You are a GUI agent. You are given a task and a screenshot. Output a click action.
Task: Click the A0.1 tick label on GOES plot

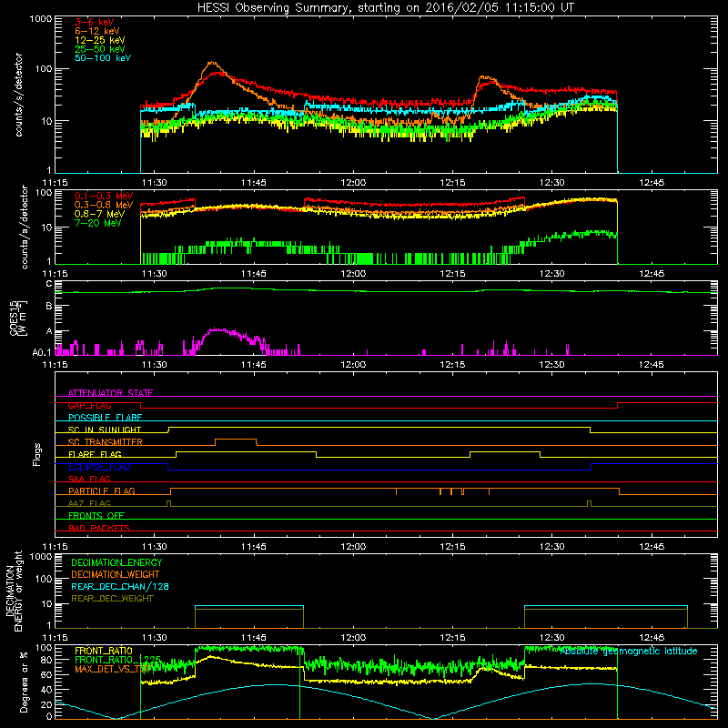pyautogui.click(x=41, y=353)
